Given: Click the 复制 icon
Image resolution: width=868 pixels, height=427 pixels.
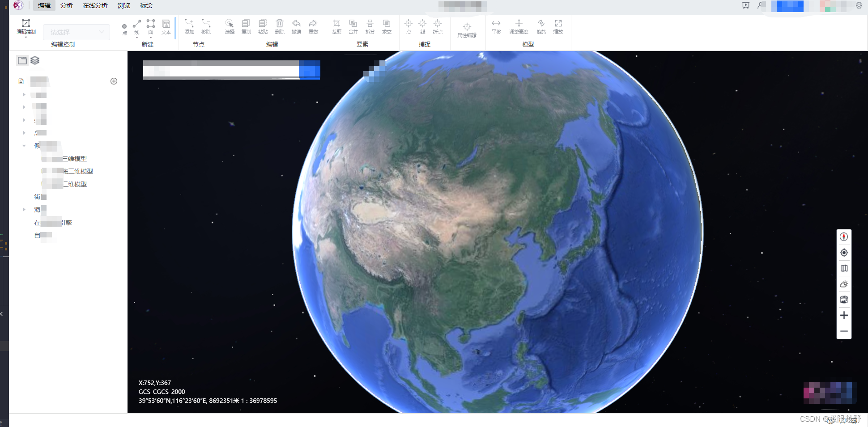Looking at the screenshot, I should pyautogui.click(x=246, y=26).
